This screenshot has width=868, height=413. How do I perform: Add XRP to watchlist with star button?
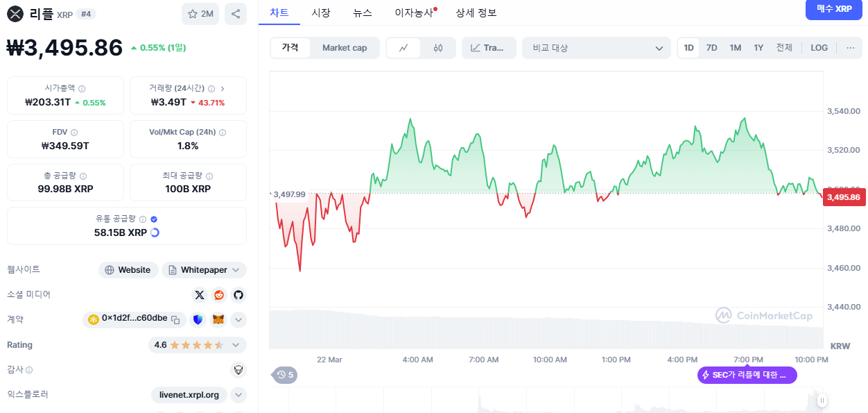click(200, 14)
